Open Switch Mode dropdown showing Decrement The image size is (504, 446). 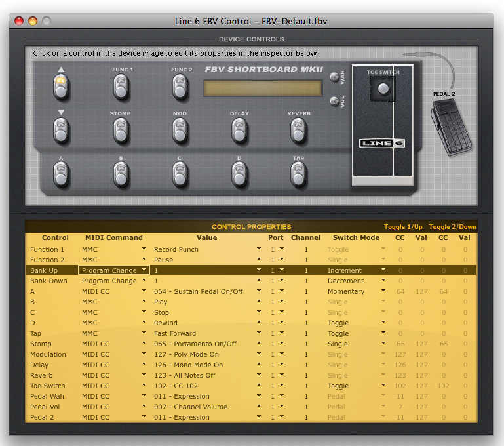click(383, 281)
